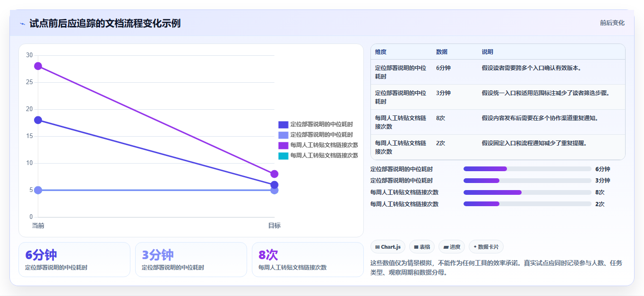This screenshot has height=296, width=644.
Task: Click the 维度 table column header
Action: tap(381, 52)
